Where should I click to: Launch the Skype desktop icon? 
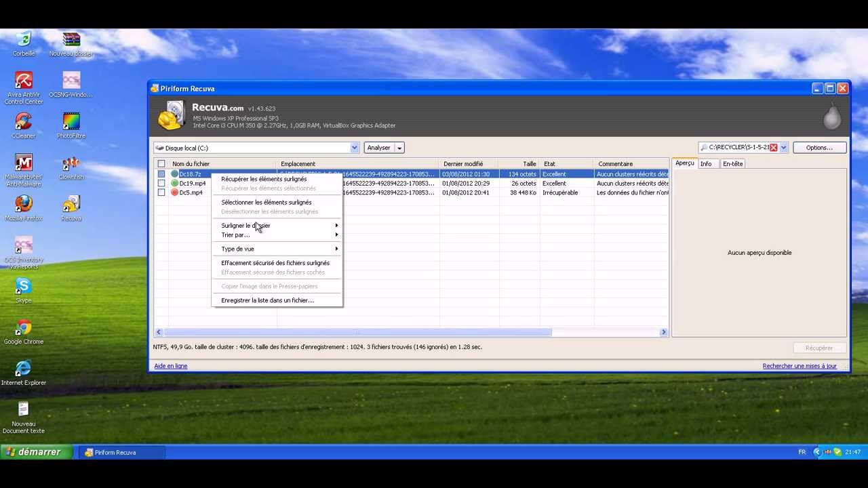(x=24, y=291)
